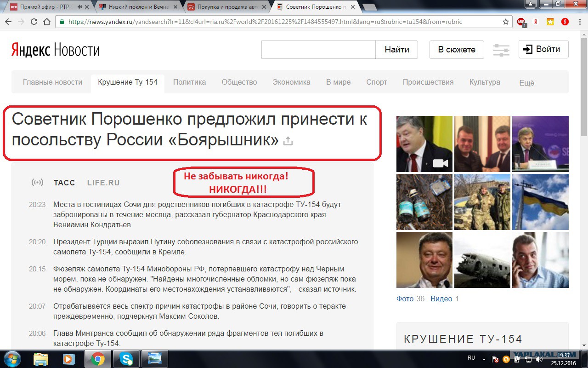
Task: Launch the media player from the taskbar
Action: pos(69,358)
